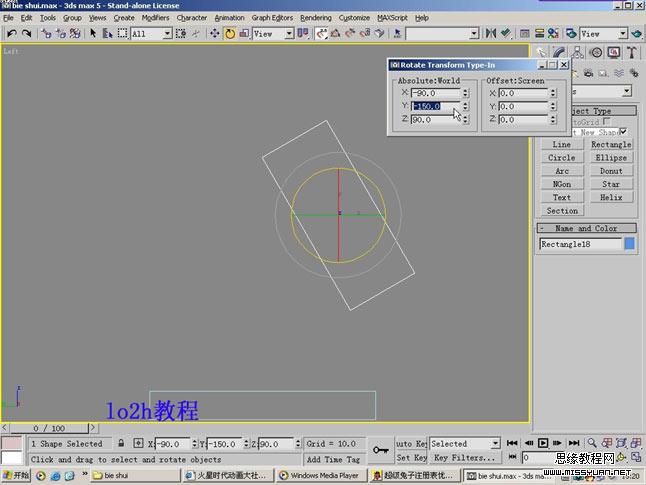Screen dimensions: 646x485
Task: Toggle Set Key mode button
Action: [411, 458]
